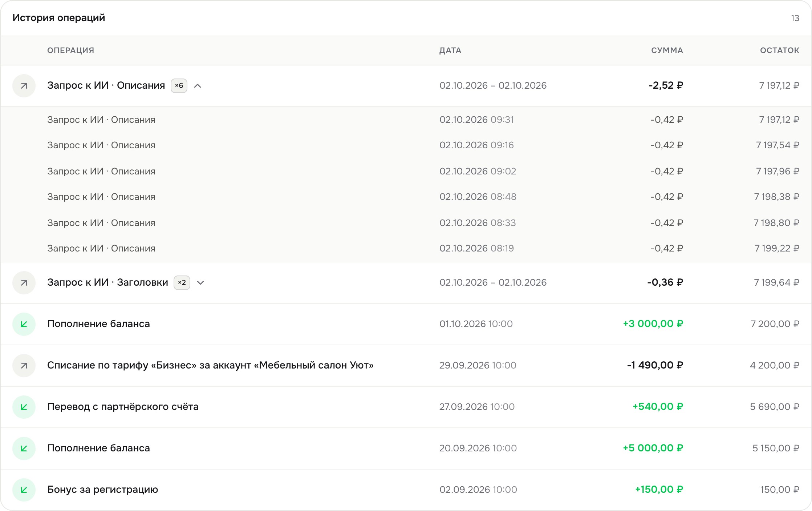
Task: Click the Перевод с партнёрского счёта label
Action: [x=123, y=407]
